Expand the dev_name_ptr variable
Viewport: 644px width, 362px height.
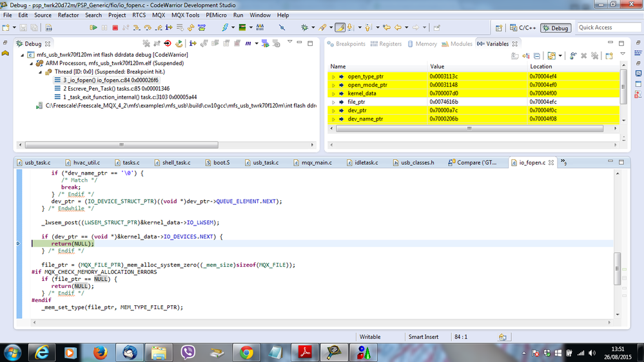pyautogui.click(x=333, y=119)
